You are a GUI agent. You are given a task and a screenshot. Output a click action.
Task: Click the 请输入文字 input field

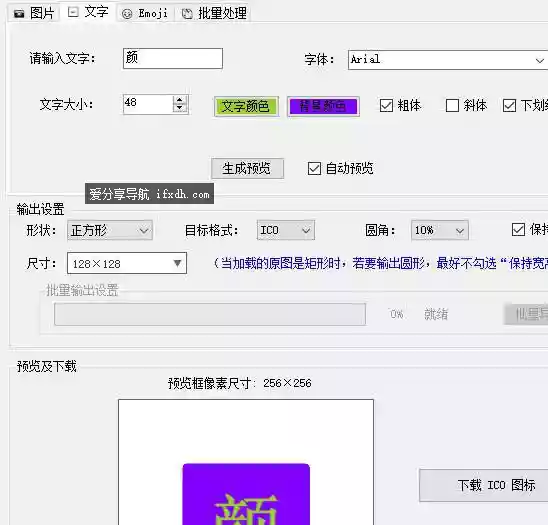click(173, 58)
